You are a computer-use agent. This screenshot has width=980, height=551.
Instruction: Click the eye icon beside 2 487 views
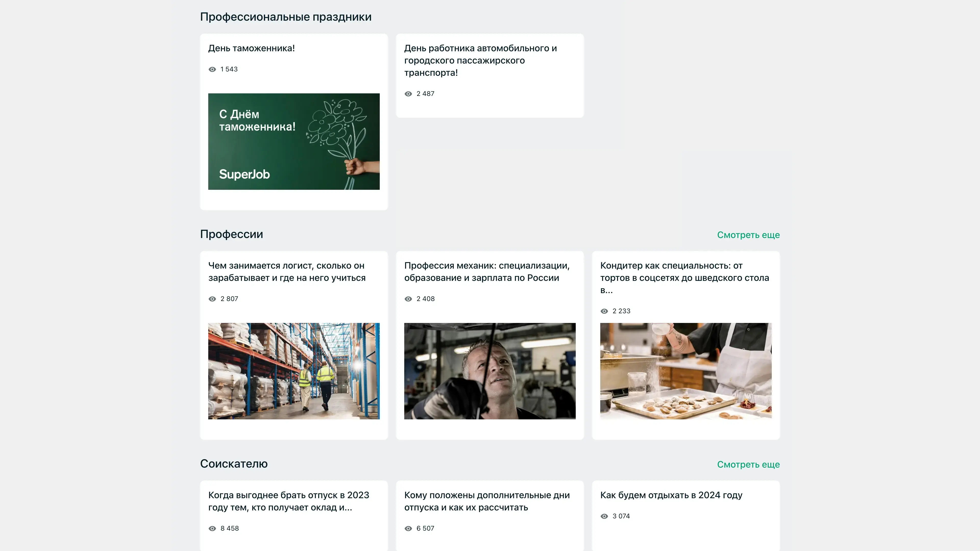point(408,94)
